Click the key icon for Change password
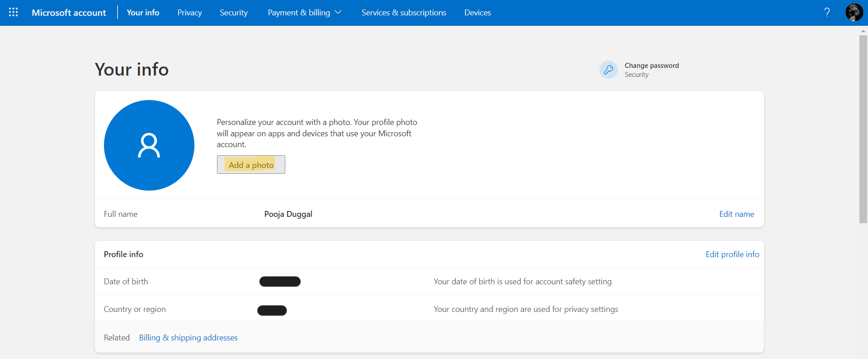The height and width of the screenshot is (359, 868). coord(609,70)
